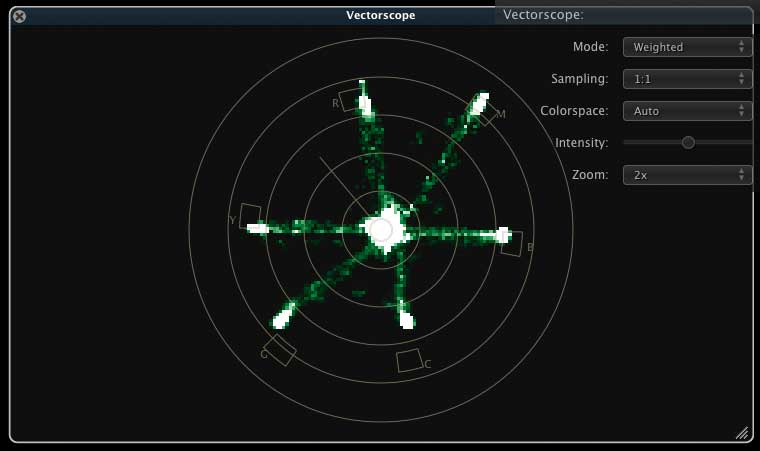Click the Mode label
The width and height of the screenshot is (760, 451).
click(590, 47)
